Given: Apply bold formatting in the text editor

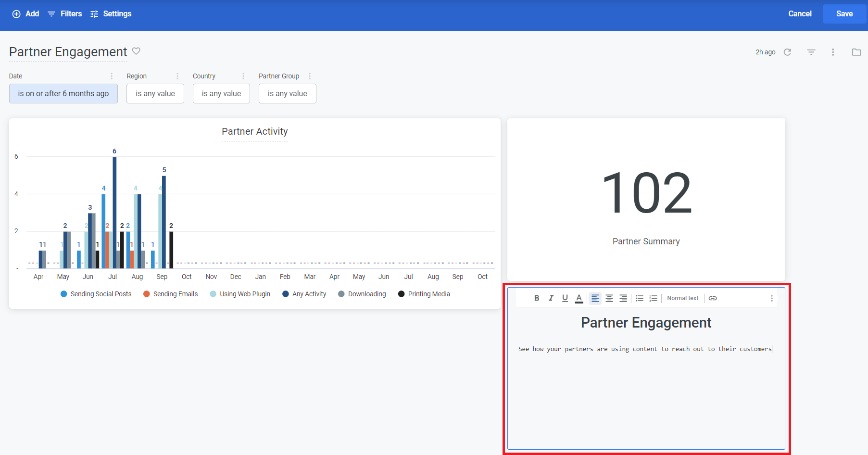Looking at the screenshot, I should pos(536,298).
